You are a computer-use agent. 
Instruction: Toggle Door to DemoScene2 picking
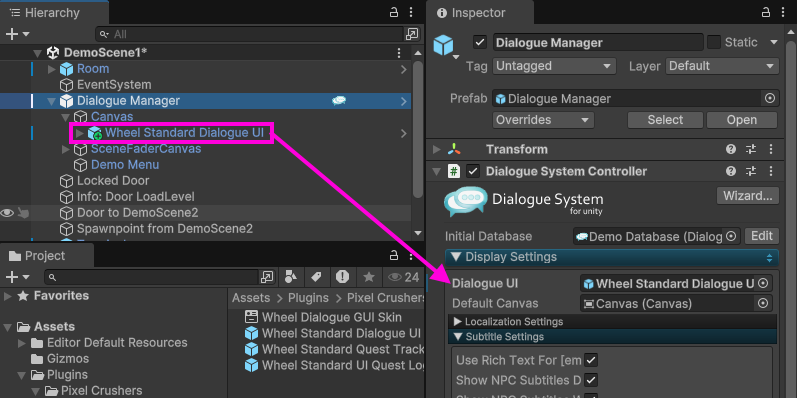pos(23,213)
